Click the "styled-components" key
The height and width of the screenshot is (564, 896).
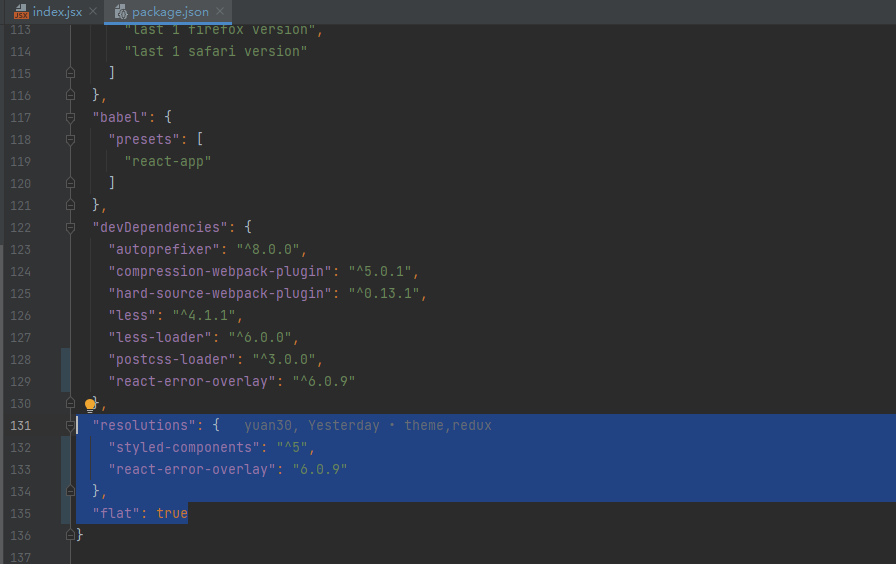click(184, 447)
